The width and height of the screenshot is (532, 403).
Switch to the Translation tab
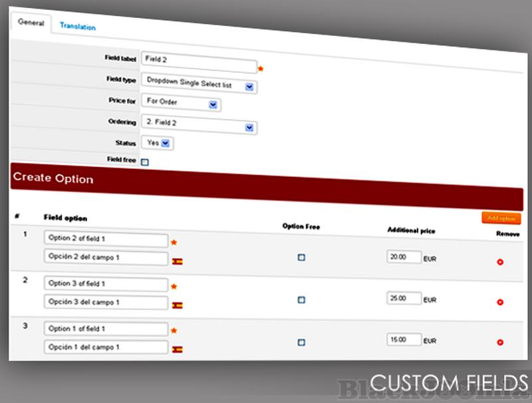[77, 27]
